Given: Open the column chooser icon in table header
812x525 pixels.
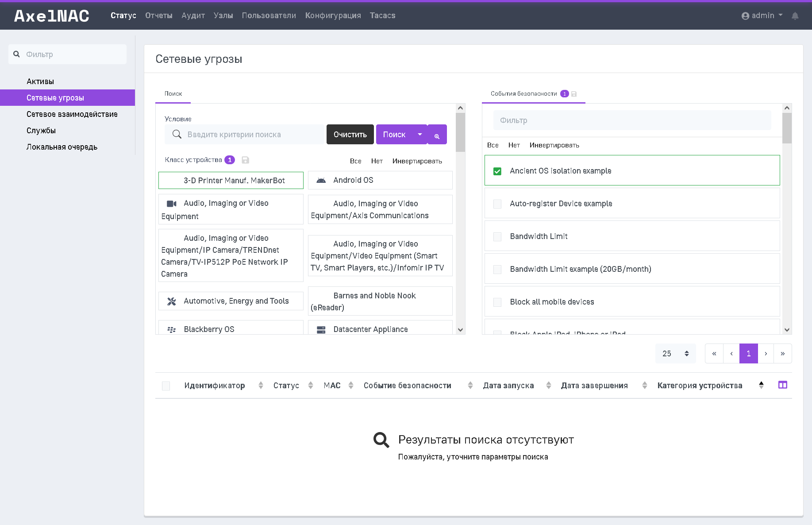Looking at the screenshot, I should tap(782, 385).
